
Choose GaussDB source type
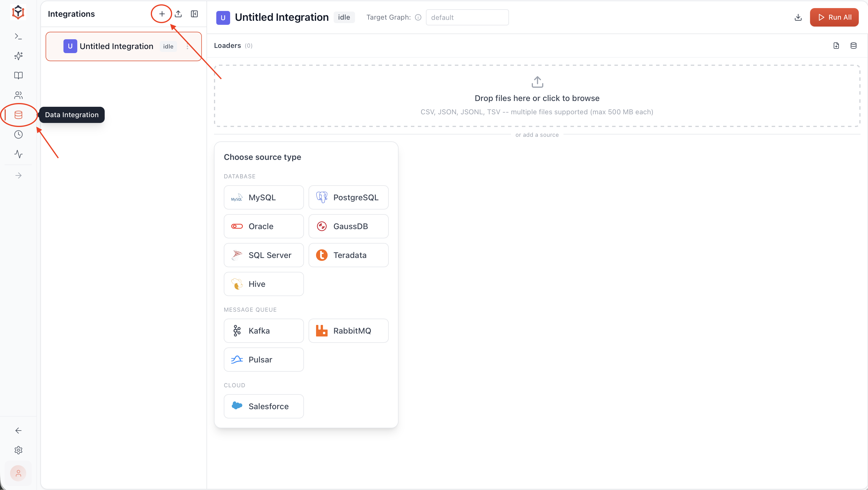[348, 226]
